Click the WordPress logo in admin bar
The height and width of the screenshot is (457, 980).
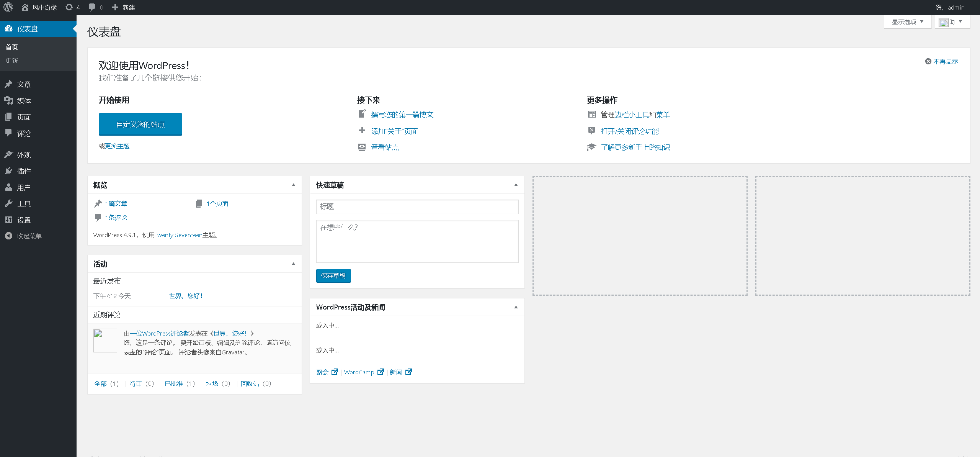pyautogui.click(x=8, y=7)
